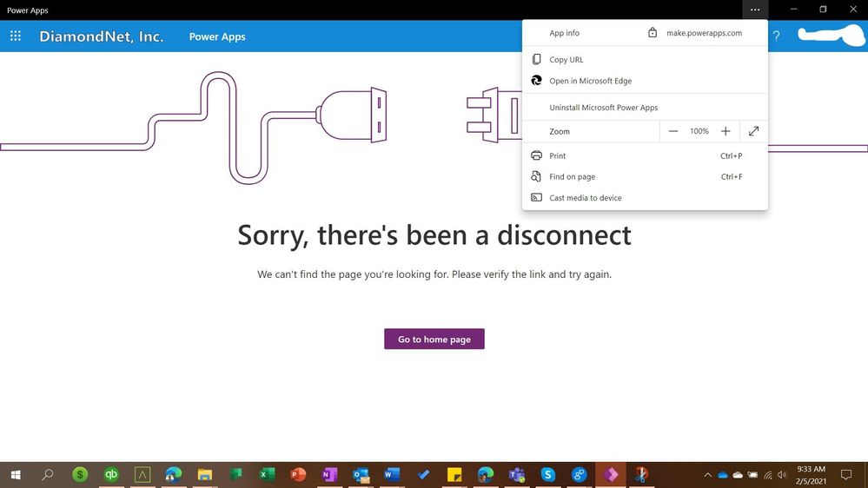Open the volume control in system tray
This screenshot has height=488, width=868.
click(782, 475)
